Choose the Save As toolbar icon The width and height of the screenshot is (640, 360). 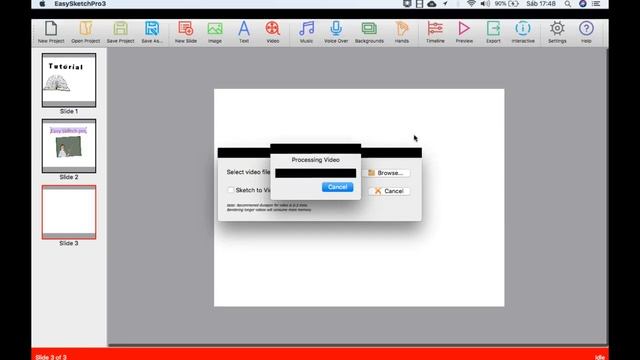click(152, 32)
